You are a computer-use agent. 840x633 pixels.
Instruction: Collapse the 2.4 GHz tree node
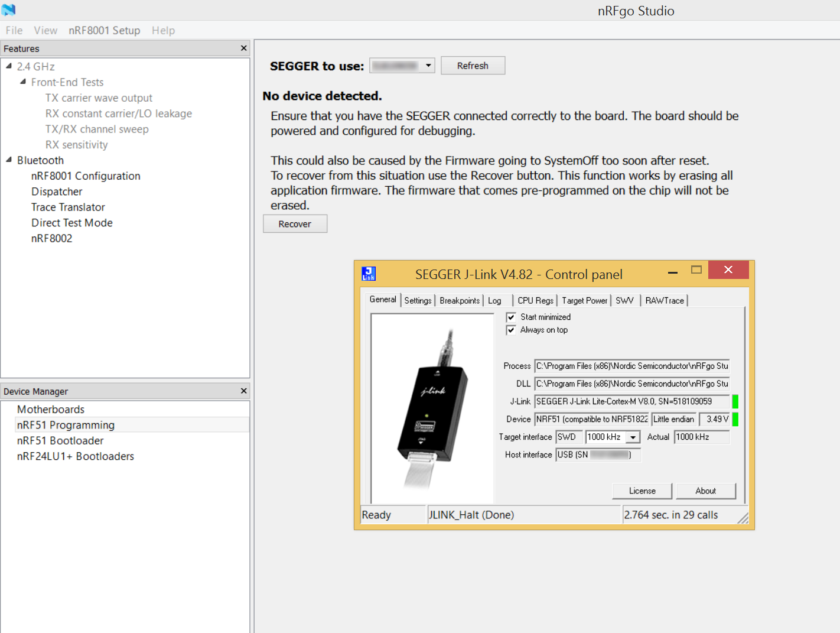pyautogui.click(x=9, y=66)
